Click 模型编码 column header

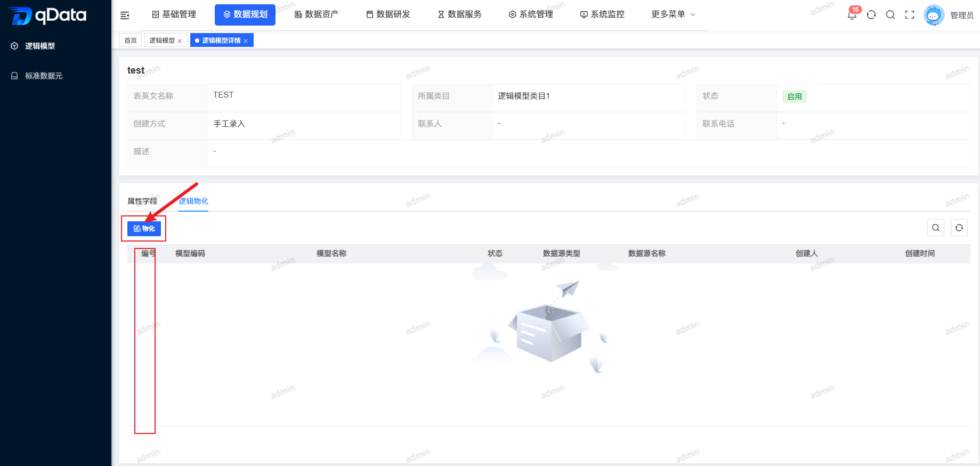tap(190, 254)
